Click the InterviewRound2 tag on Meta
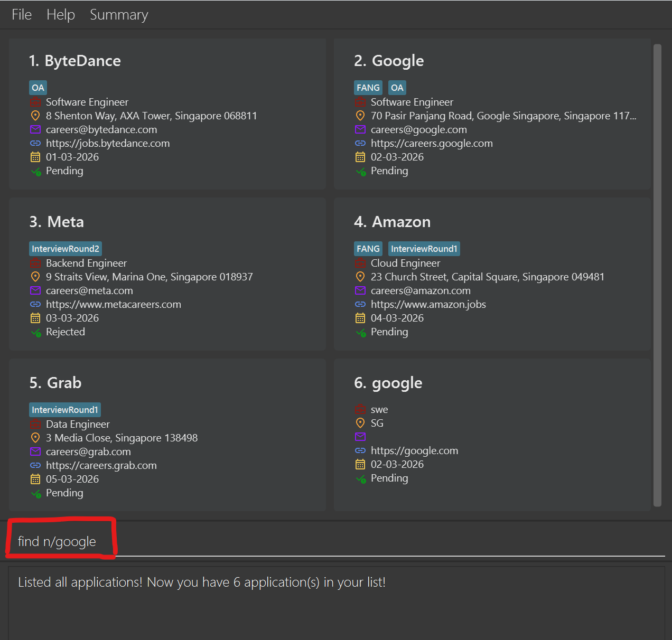This screenshot has height=640, width=672. pyautogui.click(x=65, y=249)
